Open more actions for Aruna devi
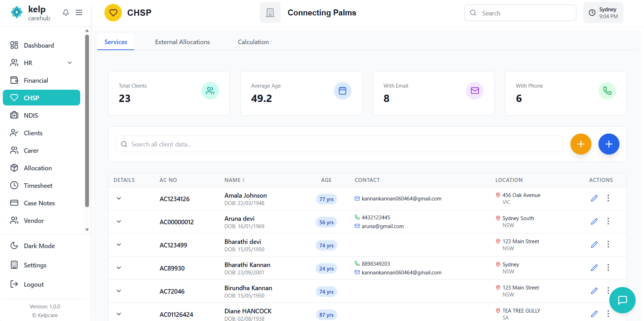The width and height of the screenshot is (644, 321). [608, 221]
